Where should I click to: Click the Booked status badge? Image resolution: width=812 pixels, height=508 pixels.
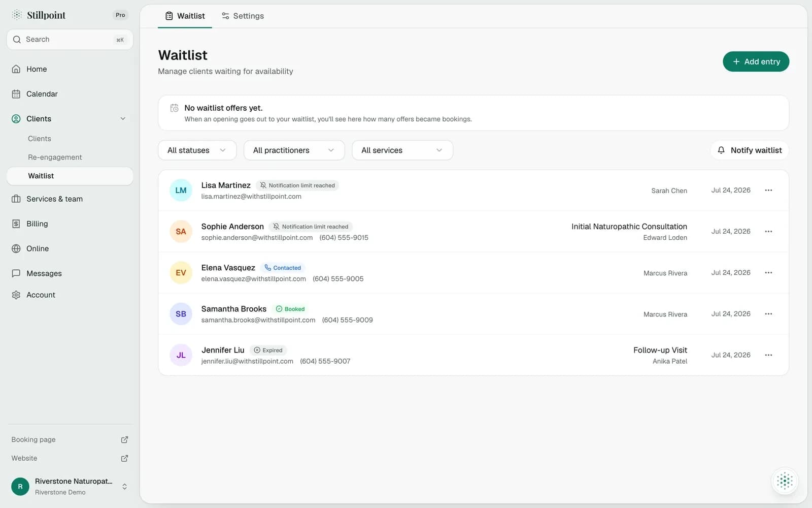tap(290, 309)
